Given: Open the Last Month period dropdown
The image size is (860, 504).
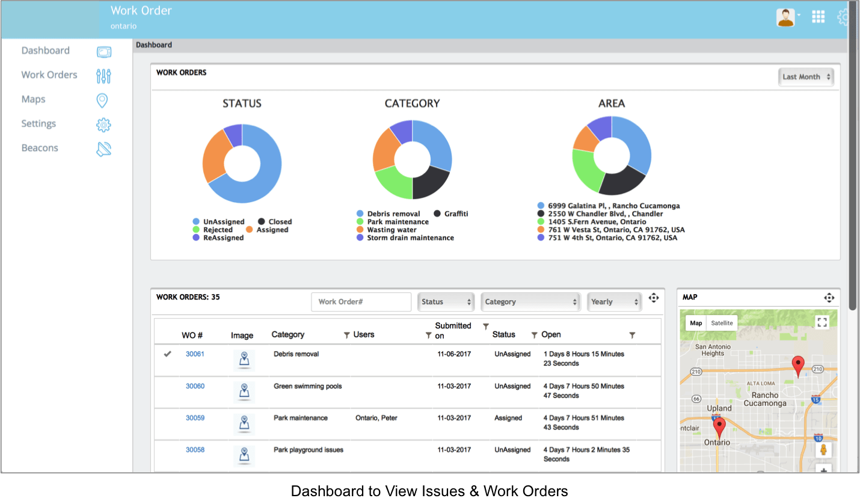Looking at the screenshot, I should (806, 77).
